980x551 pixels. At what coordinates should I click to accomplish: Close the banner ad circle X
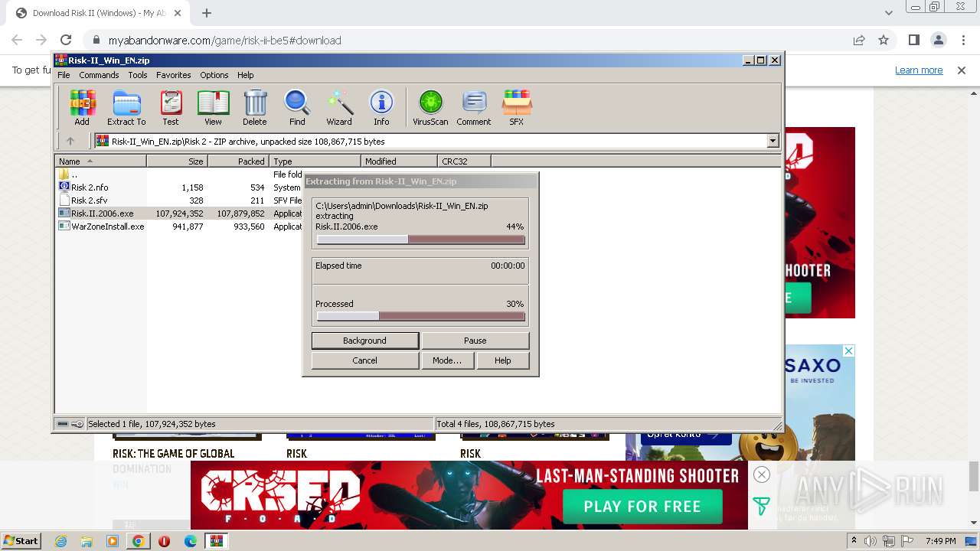click(x=762, y=474)
